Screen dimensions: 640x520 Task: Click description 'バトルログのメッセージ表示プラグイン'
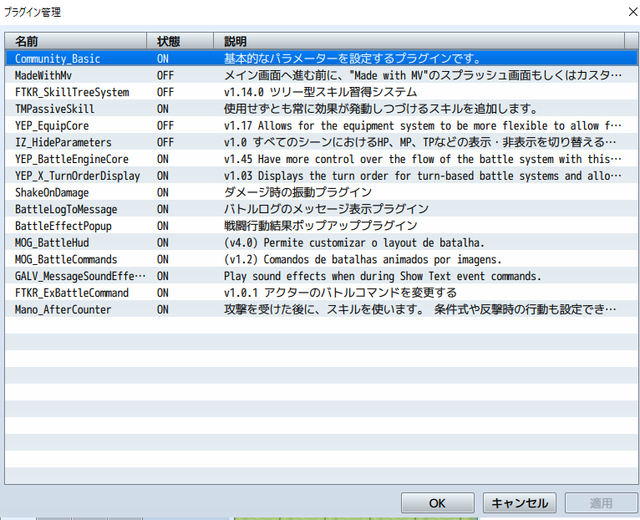click(x=326, y=209)
